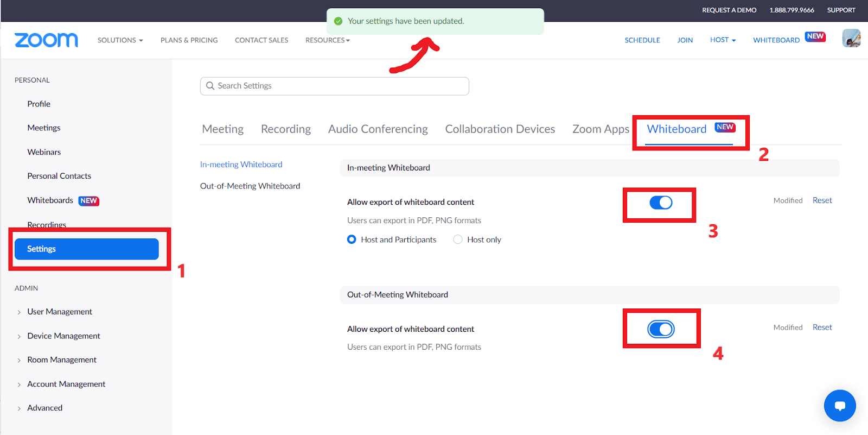Screen dimensions: 868x435
Task: Open the Host dropdown menu
Action: tap(723, 40)
